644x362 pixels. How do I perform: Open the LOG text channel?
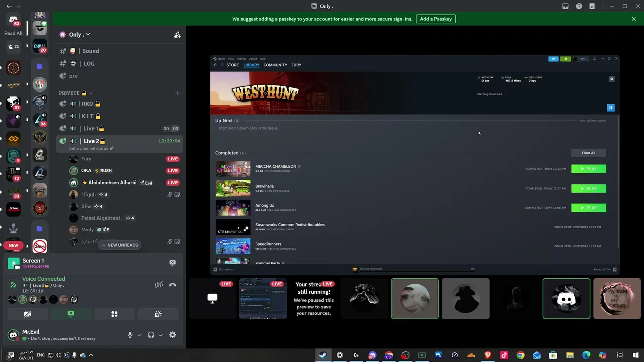tap(119, 64)
